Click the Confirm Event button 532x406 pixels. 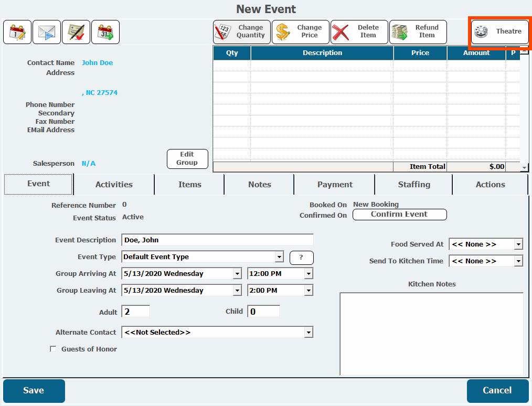[399, 215]
